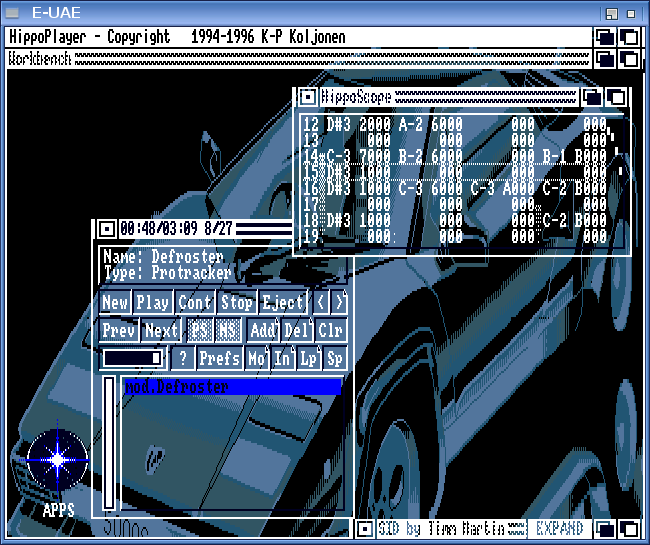Click the In button

point(283,358)
